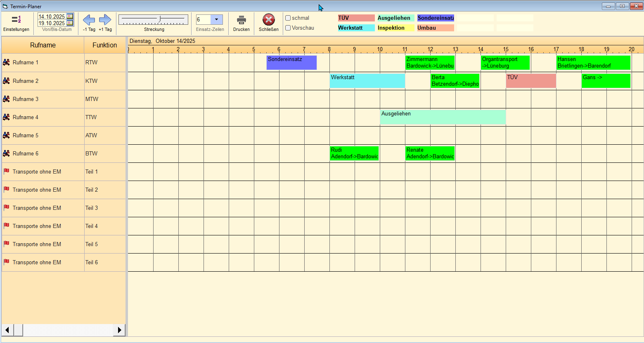Click the +1 Tag right arrow
The width and height of the screenshot is (644, 343).
[105, 20]
